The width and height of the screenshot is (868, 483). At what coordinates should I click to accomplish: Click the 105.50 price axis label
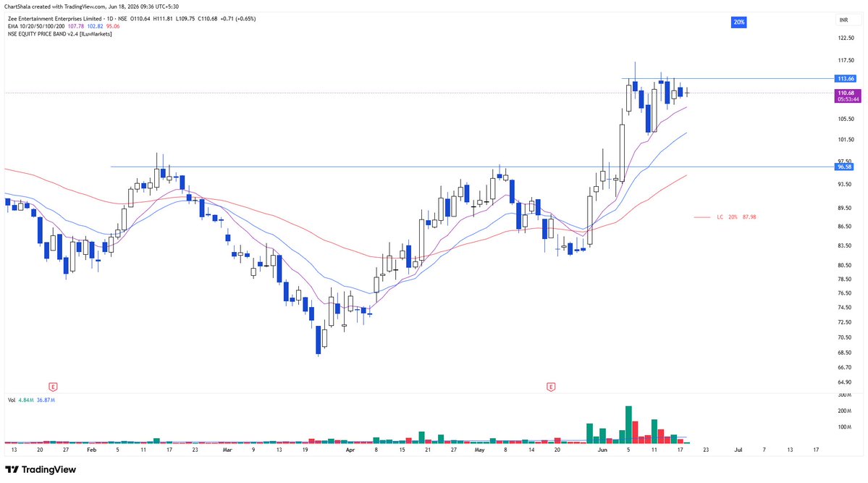[846, 119]
